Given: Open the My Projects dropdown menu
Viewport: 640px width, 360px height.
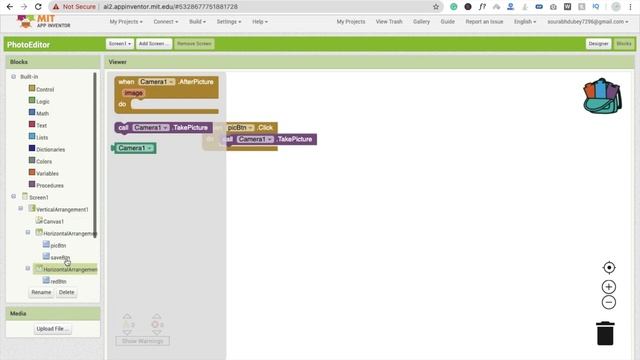Looking at the screenshot, I should (x=126, y=22).
